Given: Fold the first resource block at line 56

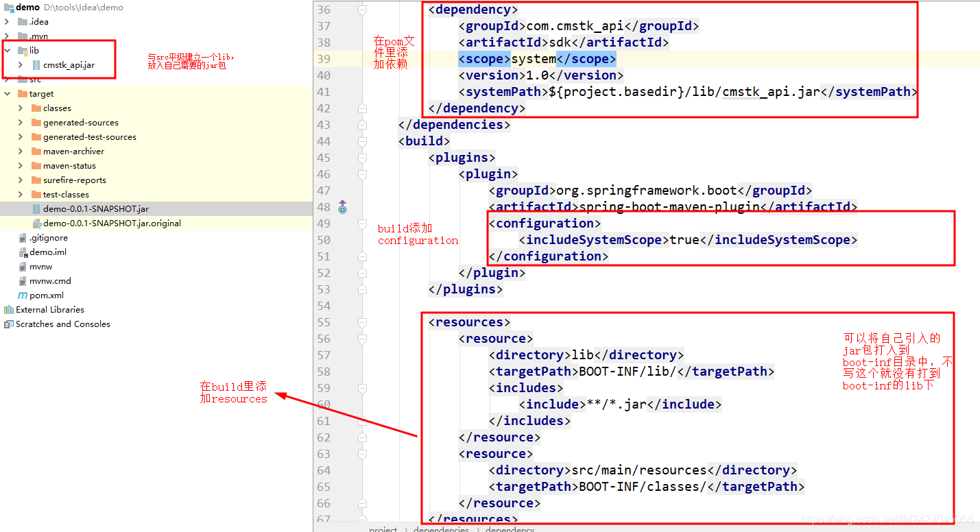Looking at the screenshot, I should click(x=362, y=339).
